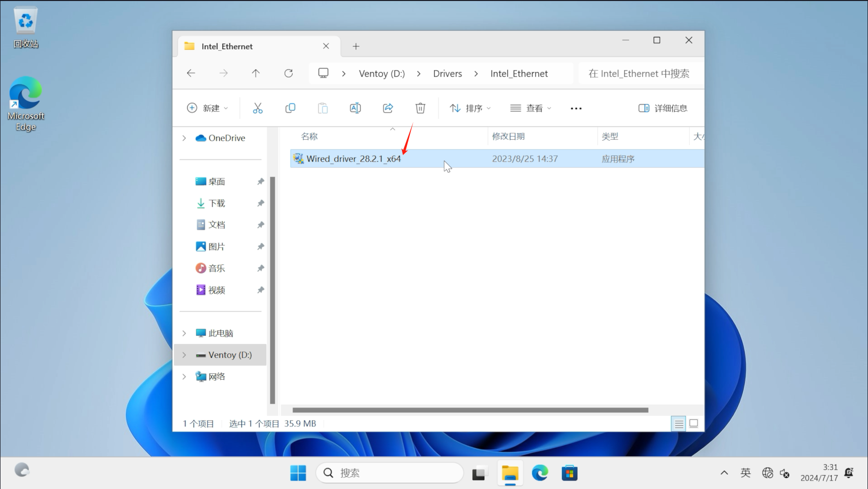Click the Paste clipboard icon
The width and height of the screenshot is (868, 489).
[x=323, y=108]
